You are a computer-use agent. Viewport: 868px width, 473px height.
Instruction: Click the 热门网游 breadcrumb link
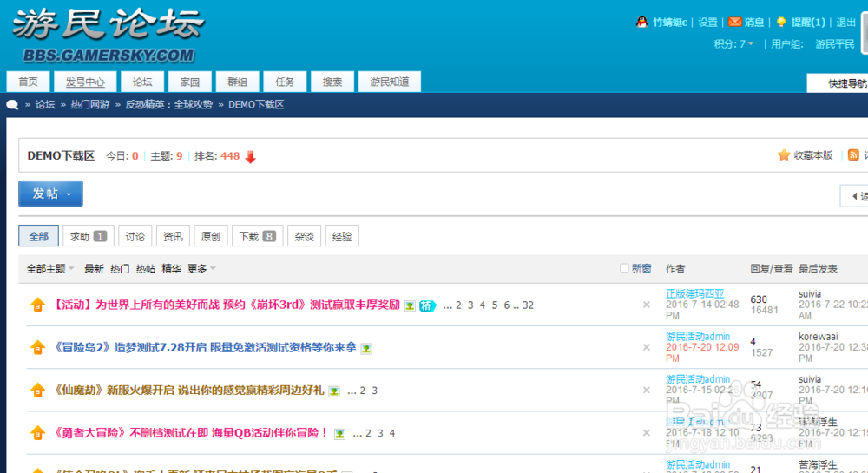point(90,104)
